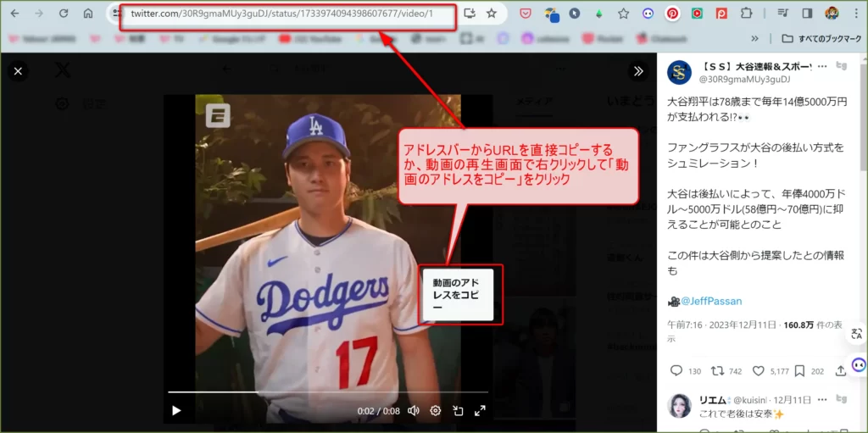
Task: Reply to the tweet via comment icon
Action: point(676,370)
